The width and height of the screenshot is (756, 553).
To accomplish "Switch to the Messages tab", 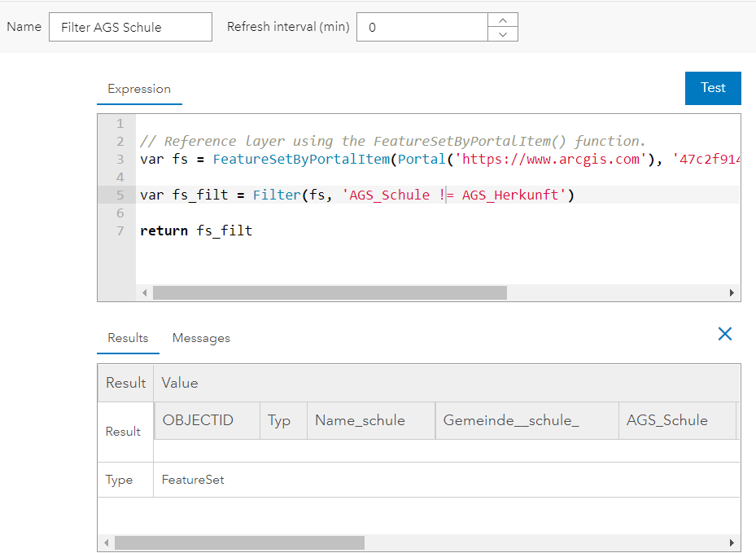I will pyautogui.click(x=201, y=338).
